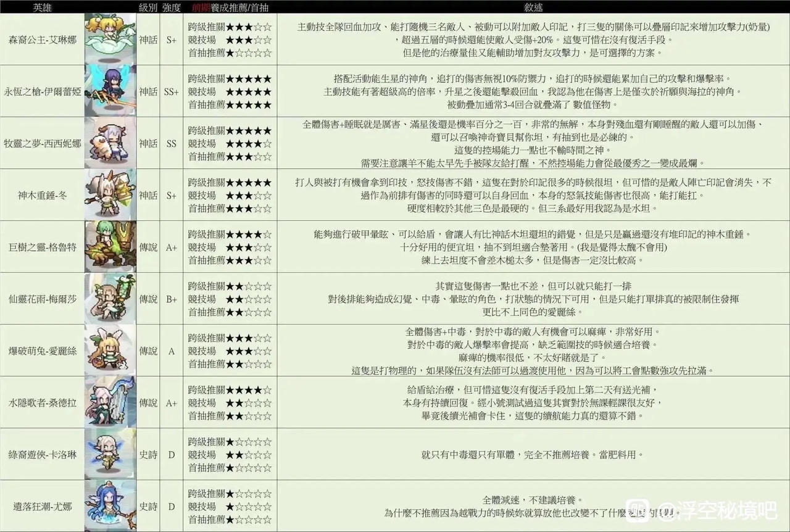Select the name text 永恆之槍-伊爾蕾姬
The height and width of the screenshot is (532, 790).
point(43,91)
